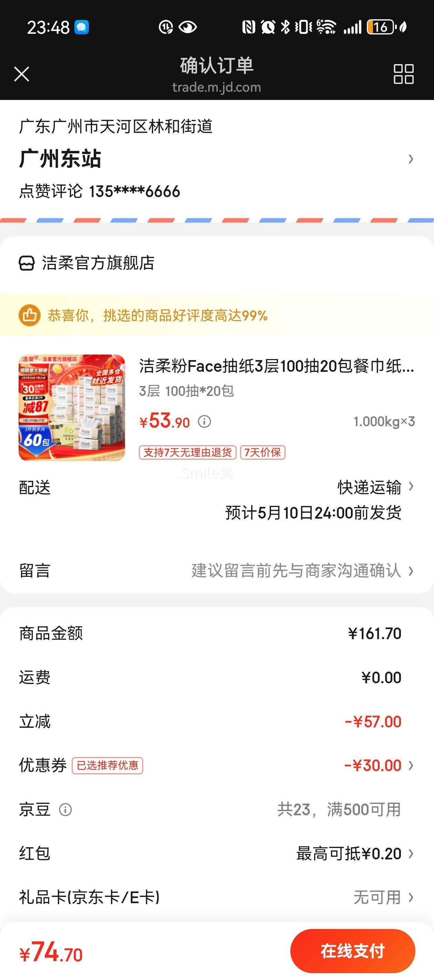Tap the 支持7天无理由退货 tag
The height and width of the screenshot is (980, 434).
[187, 452]
